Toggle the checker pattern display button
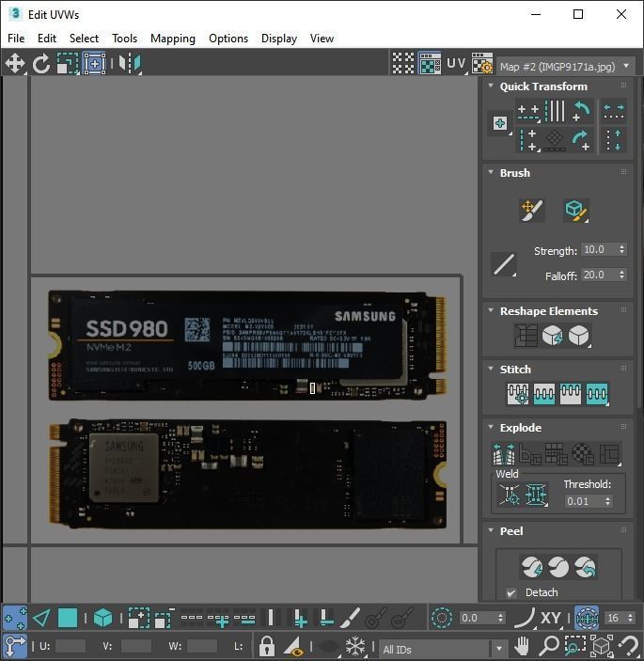The height and width of the screenshot is (661, 644). 403,64
